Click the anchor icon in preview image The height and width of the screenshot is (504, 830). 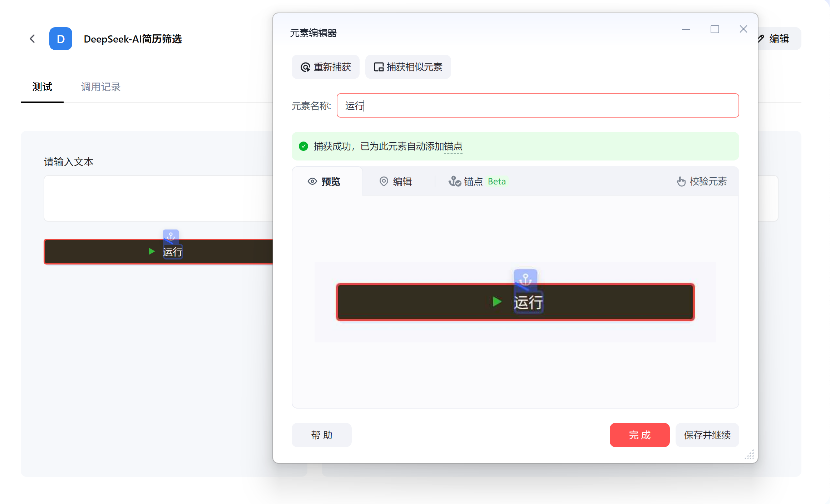point(525,278)
